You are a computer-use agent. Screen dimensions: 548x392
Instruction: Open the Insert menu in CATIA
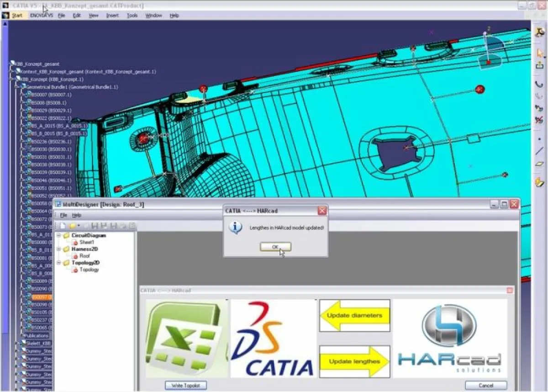pos(112,16)
